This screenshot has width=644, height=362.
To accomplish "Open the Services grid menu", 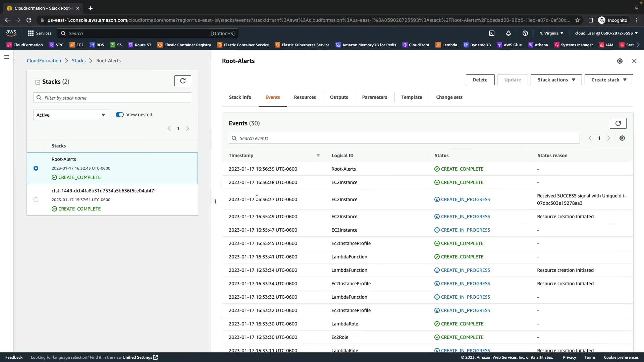I will click(39, 33).
